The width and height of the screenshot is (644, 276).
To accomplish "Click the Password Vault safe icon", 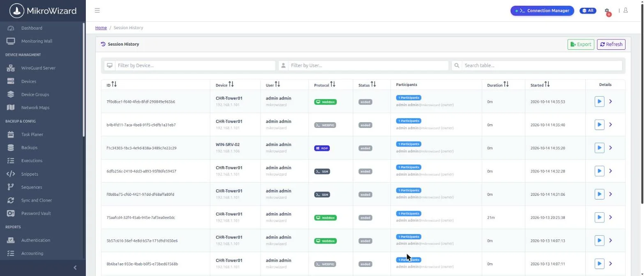I will 11,213.
